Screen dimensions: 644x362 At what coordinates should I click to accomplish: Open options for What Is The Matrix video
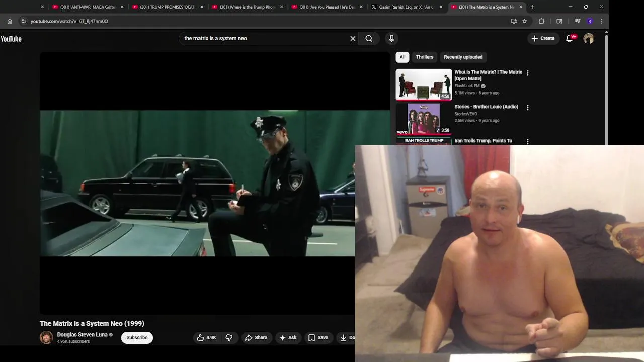(527, 73)
